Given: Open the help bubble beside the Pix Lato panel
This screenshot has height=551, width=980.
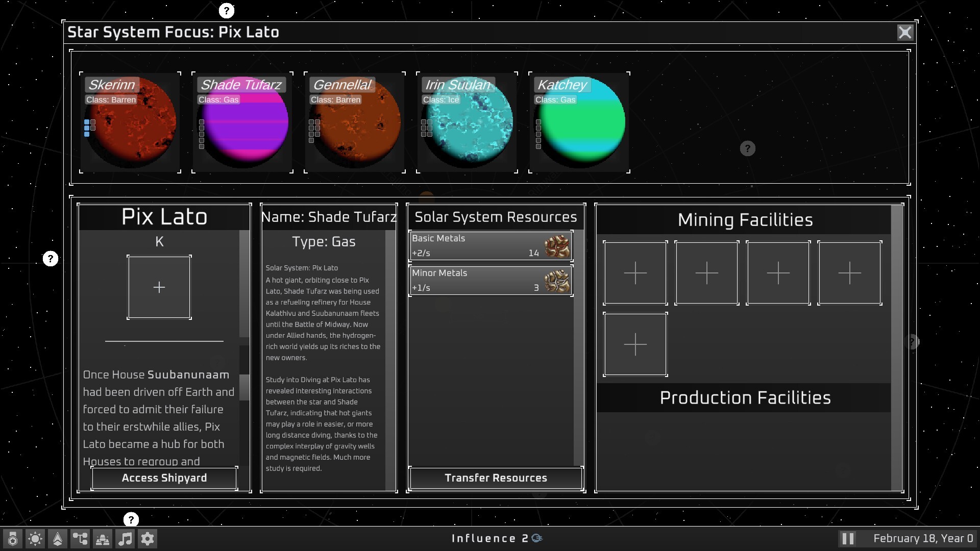Looking at the screenshot, I should [x=50, y=259].
